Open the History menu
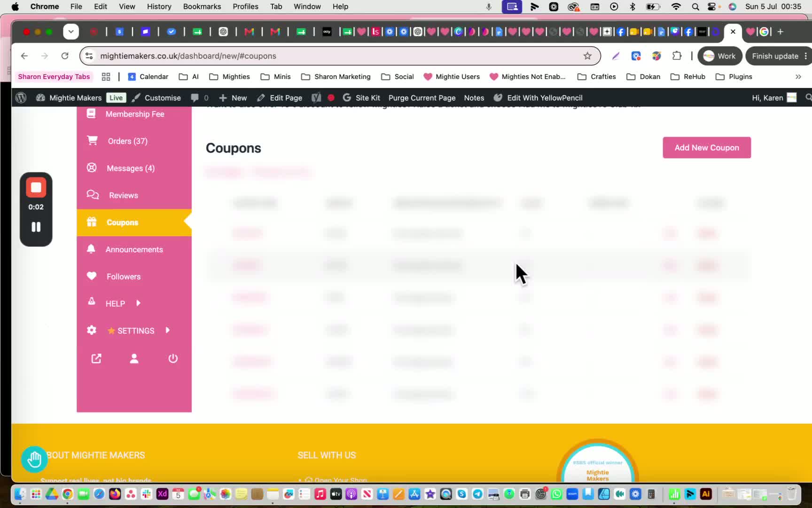812x508 pixels. [x=159, y=7]
